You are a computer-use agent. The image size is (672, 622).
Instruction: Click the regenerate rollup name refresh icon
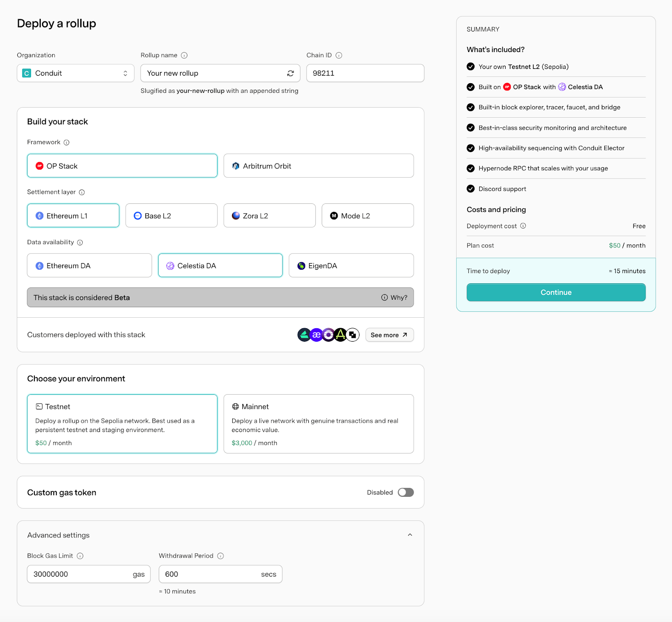[290, 74]
